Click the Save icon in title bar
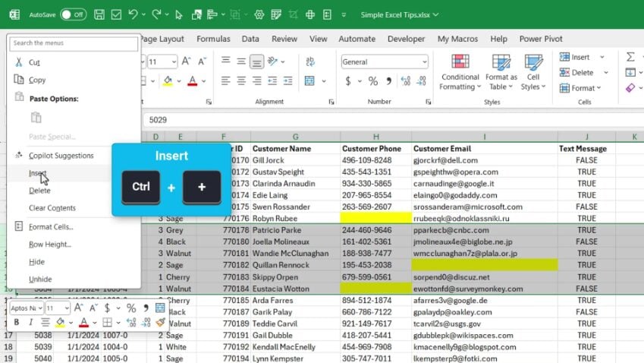 [x=99, y=14]
